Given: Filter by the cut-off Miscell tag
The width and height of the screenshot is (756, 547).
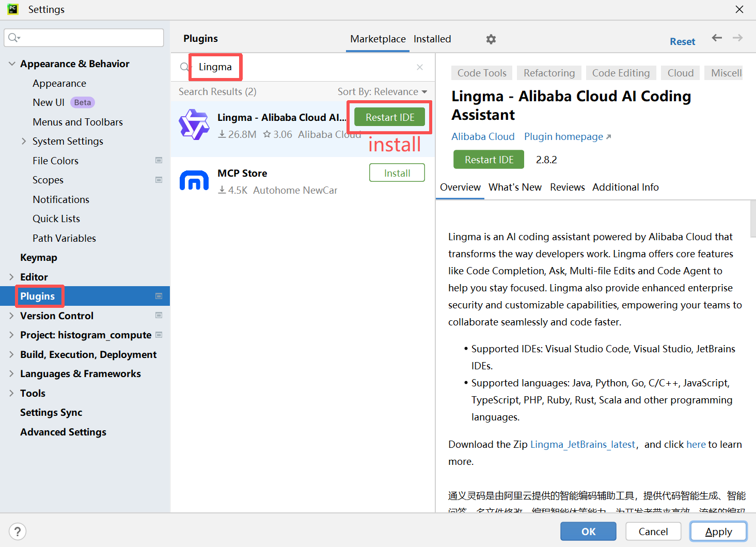Looking at the screenshot, I should [x=724, y=73].
